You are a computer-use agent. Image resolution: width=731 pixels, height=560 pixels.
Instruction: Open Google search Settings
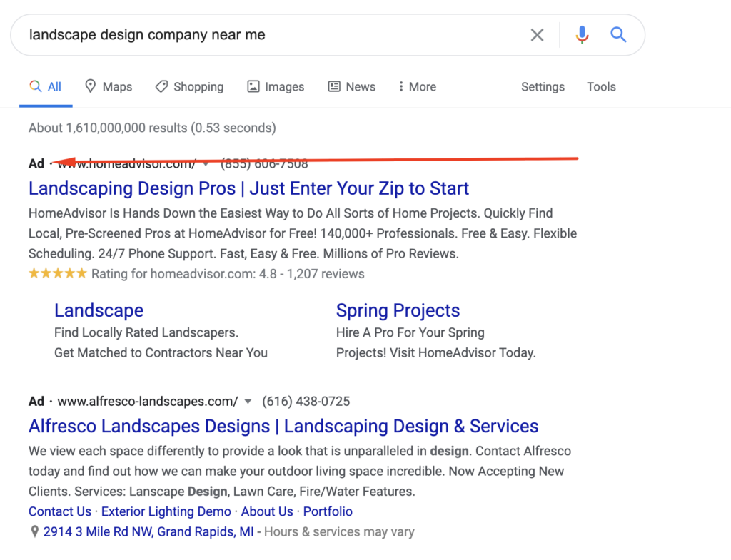point(543,86)
